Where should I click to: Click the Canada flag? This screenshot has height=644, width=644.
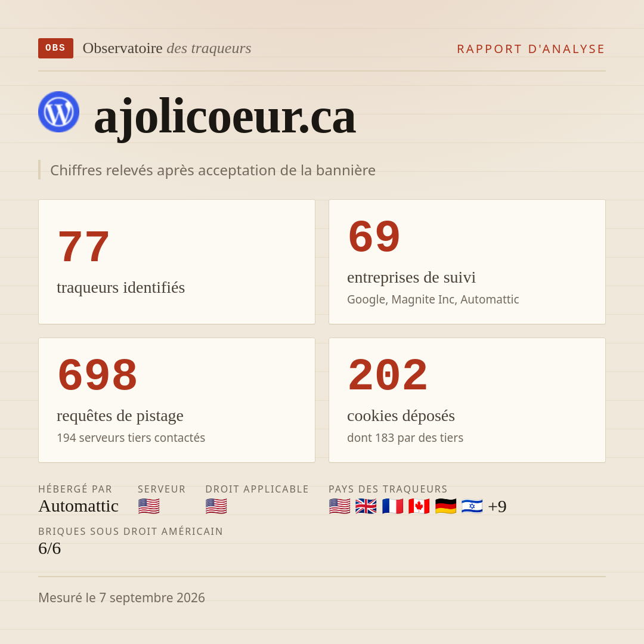tap(419, 506)
